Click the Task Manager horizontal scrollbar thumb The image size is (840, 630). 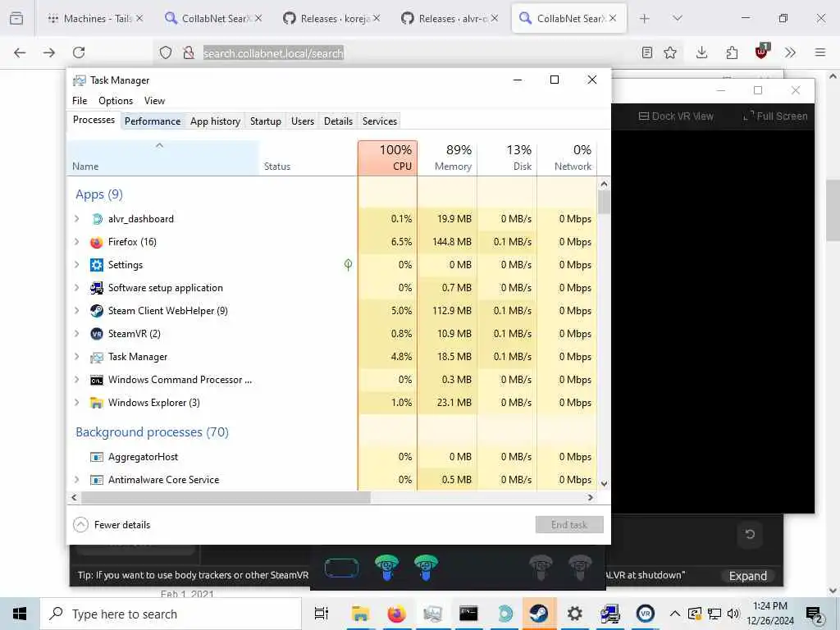[x=226, y=498]
